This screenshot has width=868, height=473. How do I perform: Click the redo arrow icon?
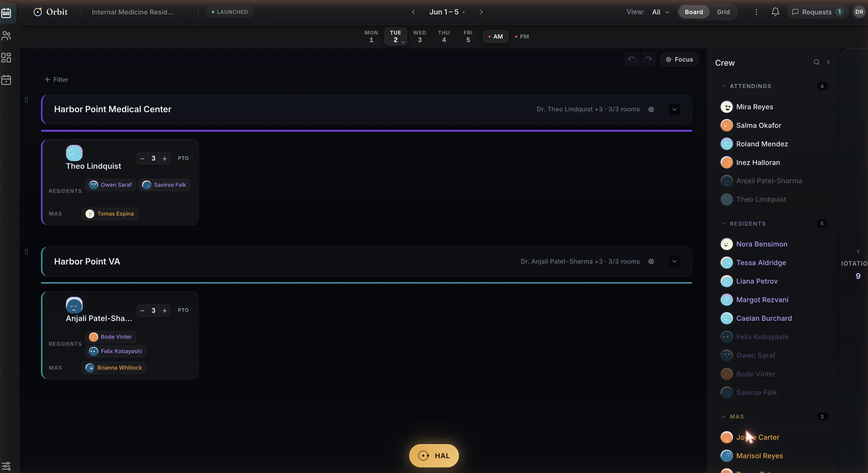[648, 59]
